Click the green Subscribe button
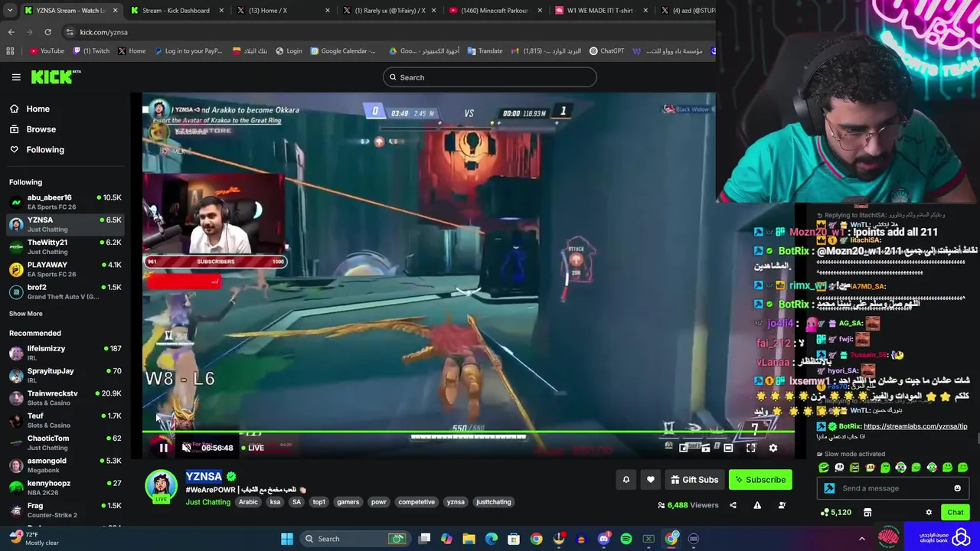The image size is (980, 551). pyautogui.click(x=759, y=480)
